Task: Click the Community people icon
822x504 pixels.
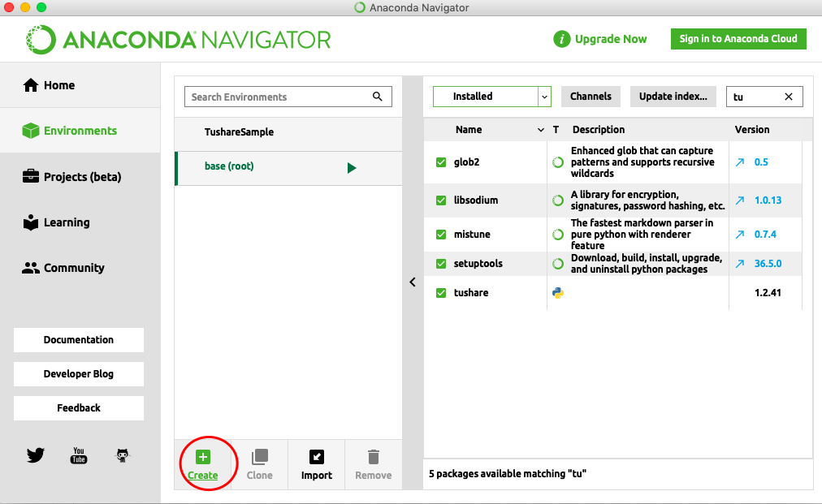Action: (30, 268)
